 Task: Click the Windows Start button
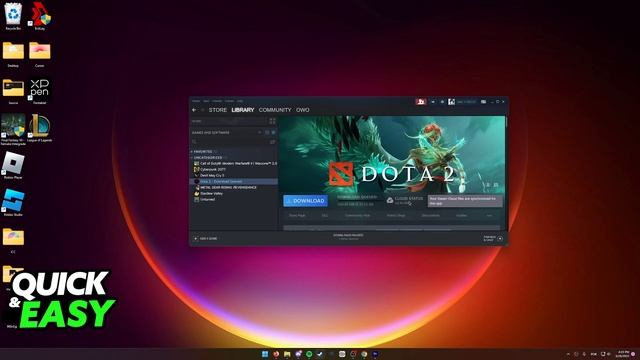tap(265, 354)
